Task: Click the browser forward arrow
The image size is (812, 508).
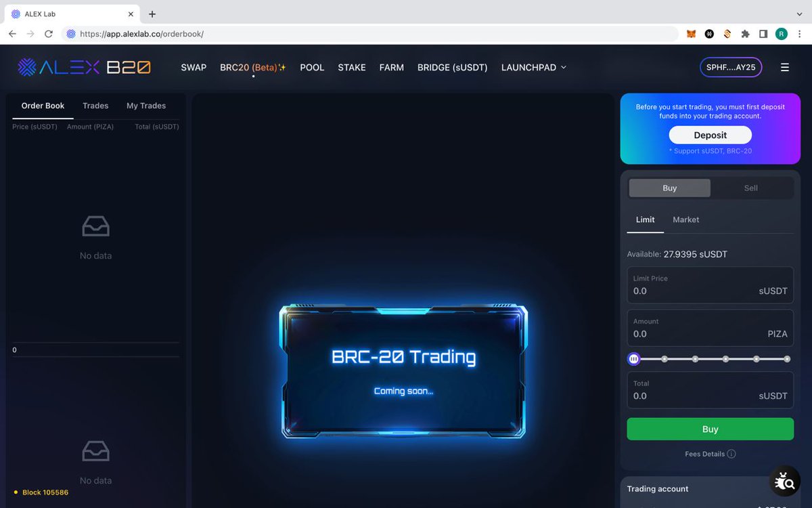Action: [x=30, y=34]
